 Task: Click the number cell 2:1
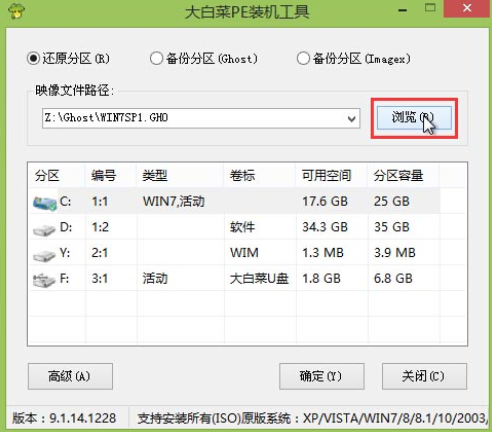click(100, 253)
